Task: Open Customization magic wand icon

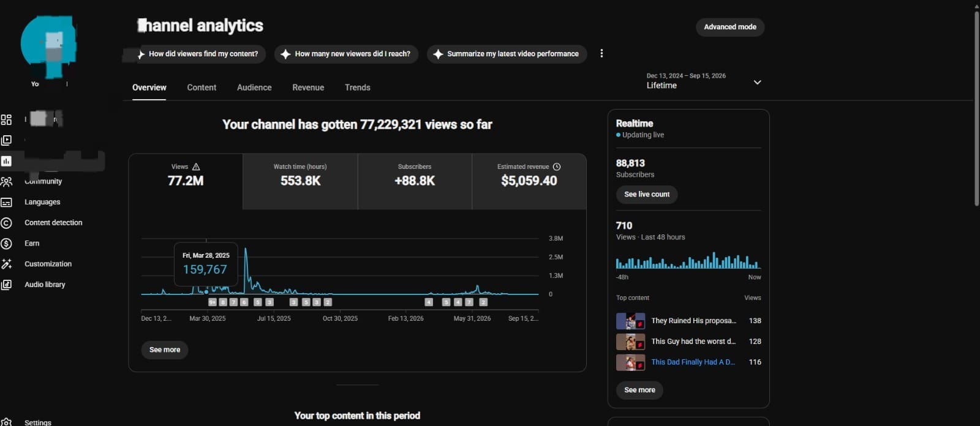Action: 6,264
